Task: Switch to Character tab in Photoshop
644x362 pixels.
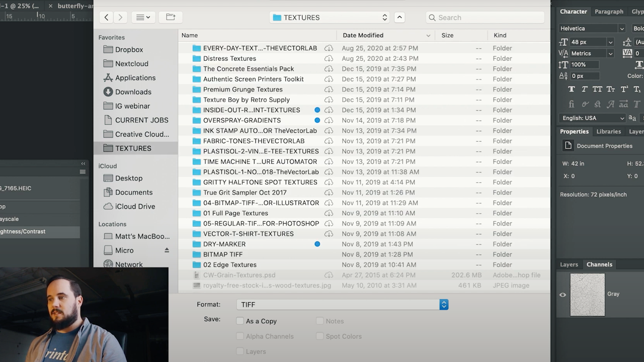Action: click(x=573, y=11)
